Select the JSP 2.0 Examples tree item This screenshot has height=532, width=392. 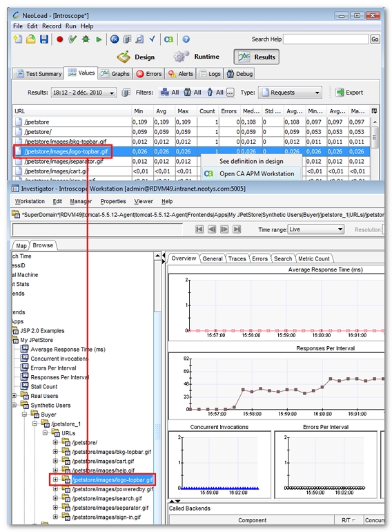tap(42, 330)
